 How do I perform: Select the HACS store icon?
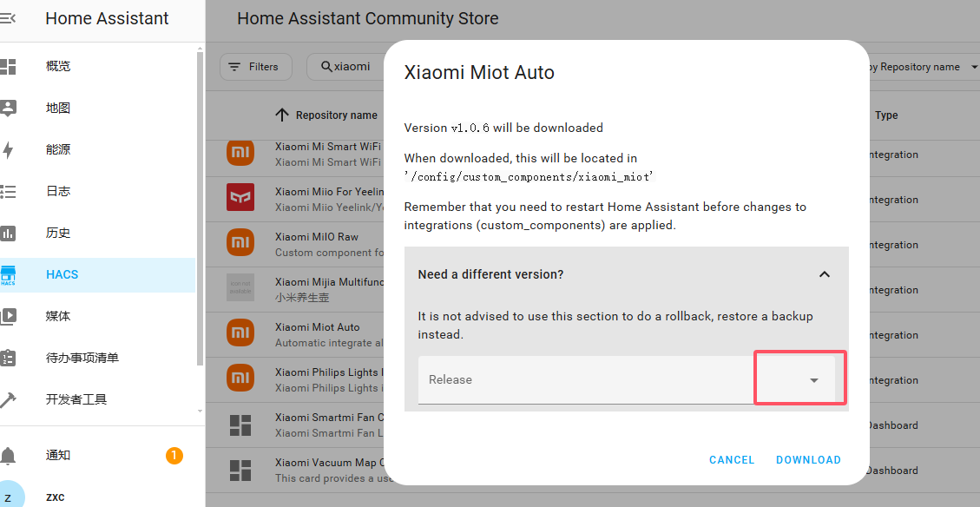point(8,274)
